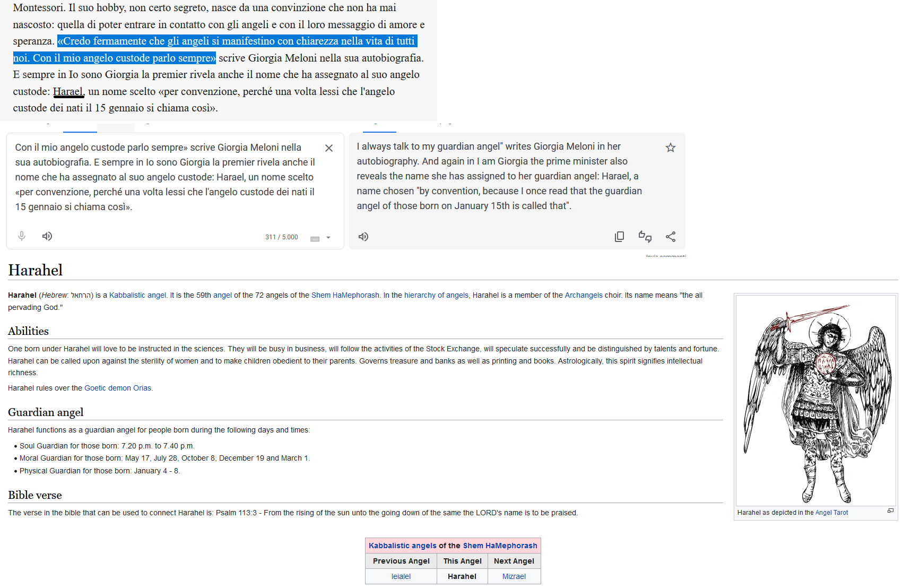Click the microphone icon for voice input
This screenshot has width=903, height=588.
(x=22, y=236)
